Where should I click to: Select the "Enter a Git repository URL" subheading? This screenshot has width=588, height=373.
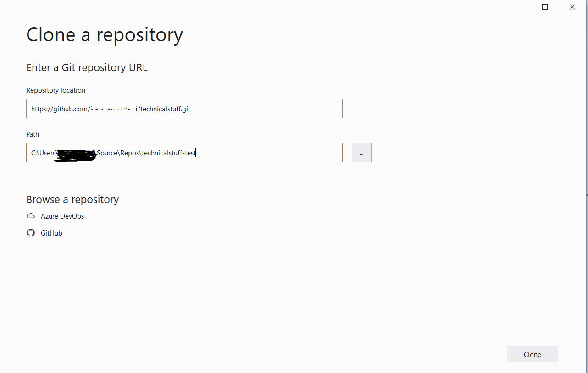coord(87,68)
